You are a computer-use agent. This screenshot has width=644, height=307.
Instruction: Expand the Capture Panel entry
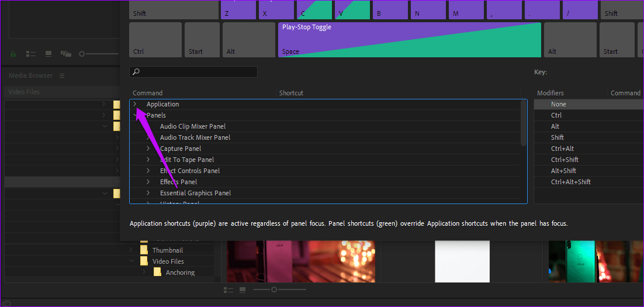point(148,149)
